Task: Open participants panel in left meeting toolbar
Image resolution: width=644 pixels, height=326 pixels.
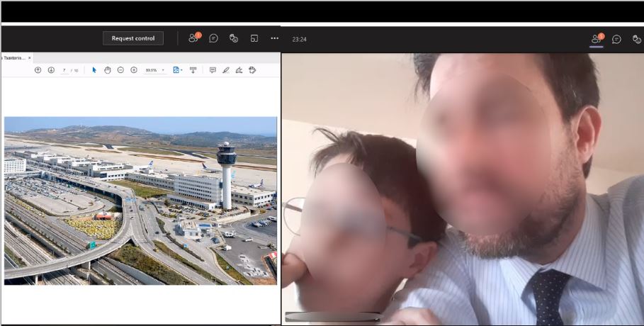Action: click(x=193, y=38)
